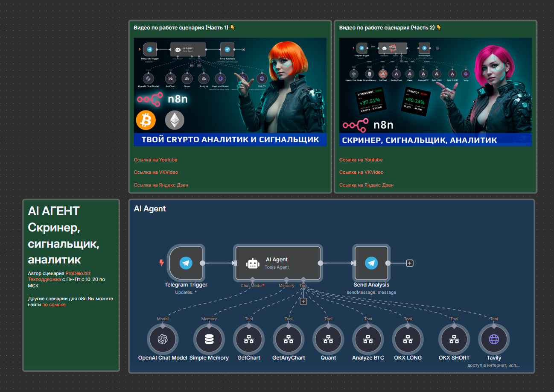Click the Chat Model connector diamond

point(252,280)
